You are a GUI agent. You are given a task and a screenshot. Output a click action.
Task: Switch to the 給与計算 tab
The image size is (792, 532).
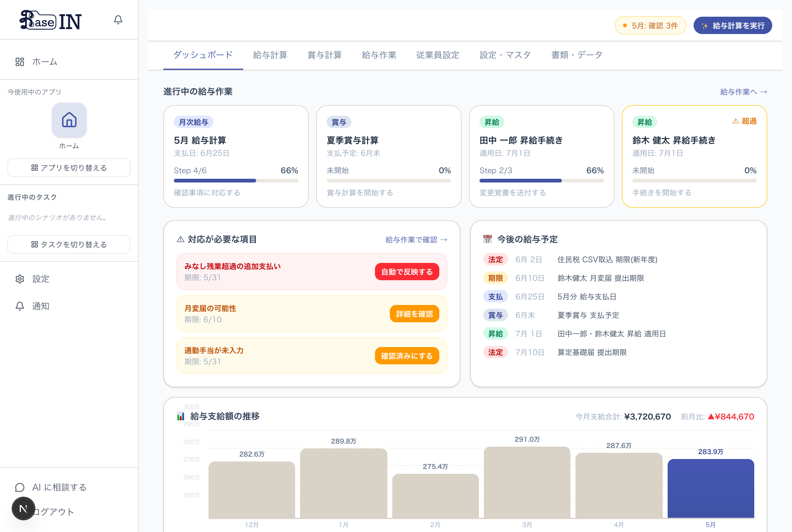tap(270, 55)
